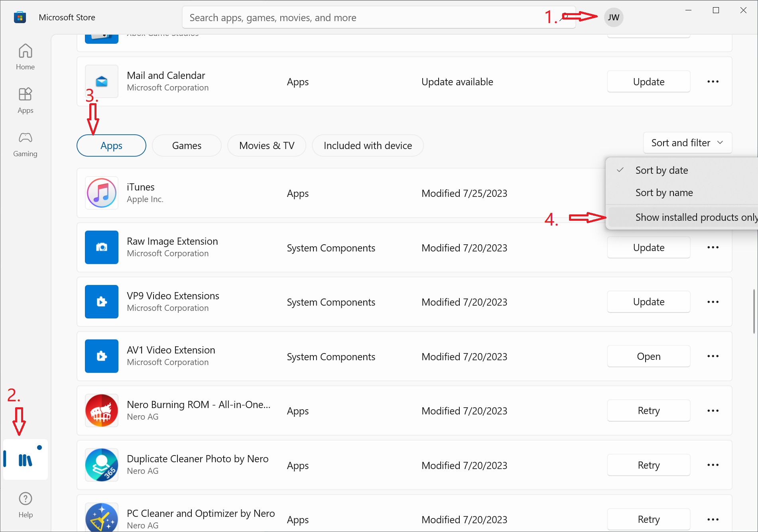Click the VP9 Video Extensions title
This screenshot has width=758, height=532.
173,296
